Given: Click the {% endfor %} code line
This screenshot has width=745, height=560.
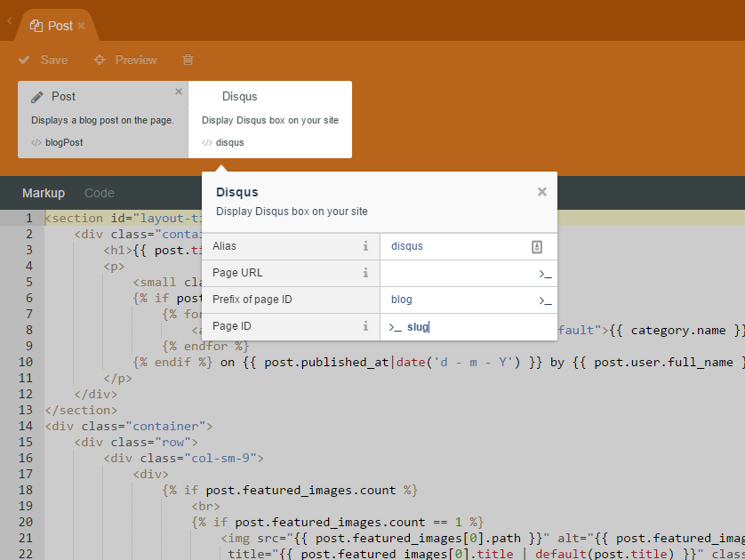Looking at the screenshot, I should pos(205,346).
